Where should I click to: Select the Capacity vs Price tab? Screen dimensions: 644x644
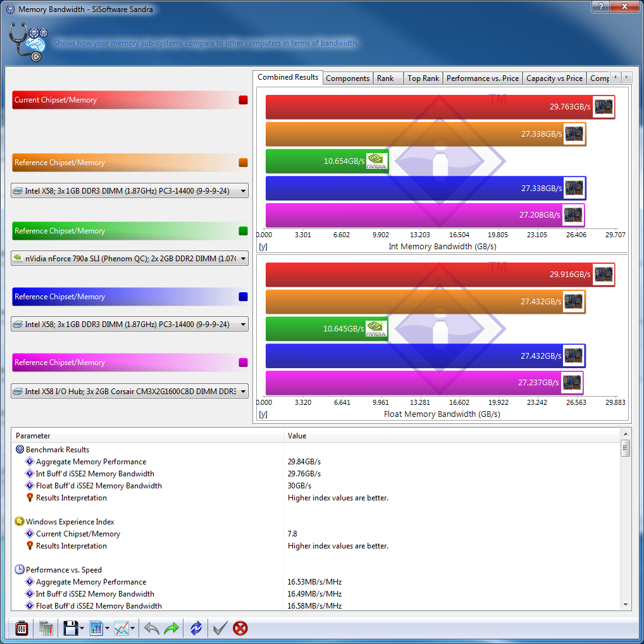[x=554, y=78]
